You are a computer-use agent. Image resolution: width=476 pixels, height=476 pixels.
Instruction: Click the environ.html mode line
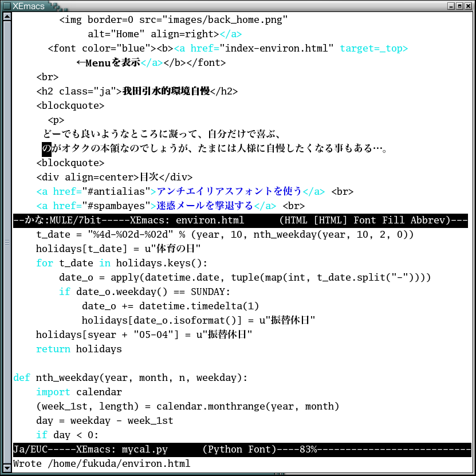(241, 221)
